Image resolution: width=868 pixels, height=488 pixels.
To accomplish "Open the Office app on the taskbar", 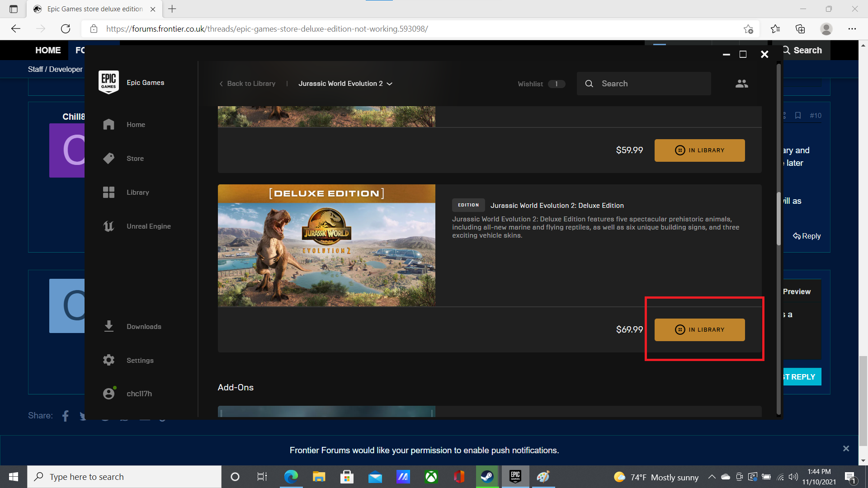I will (459, 477).
